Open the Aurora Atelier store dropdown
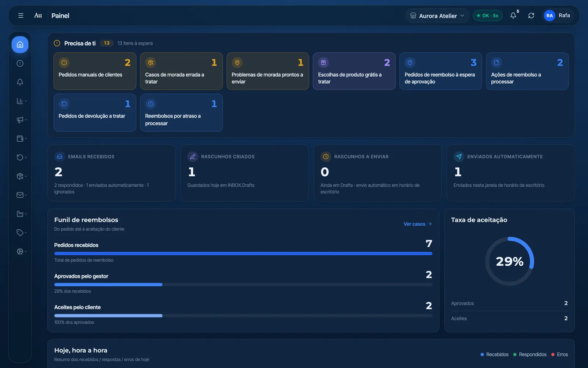 [x=437, y=15]
